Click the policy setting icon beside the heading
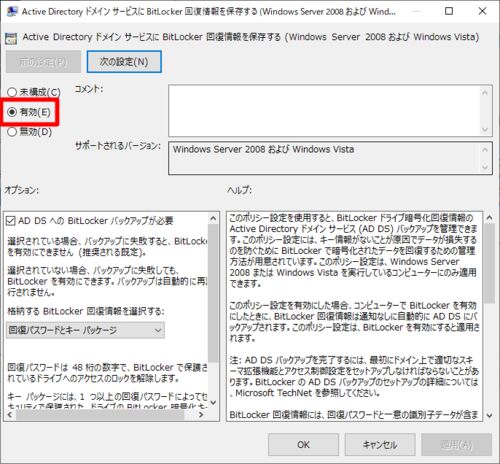 click(x=11, y=39)
